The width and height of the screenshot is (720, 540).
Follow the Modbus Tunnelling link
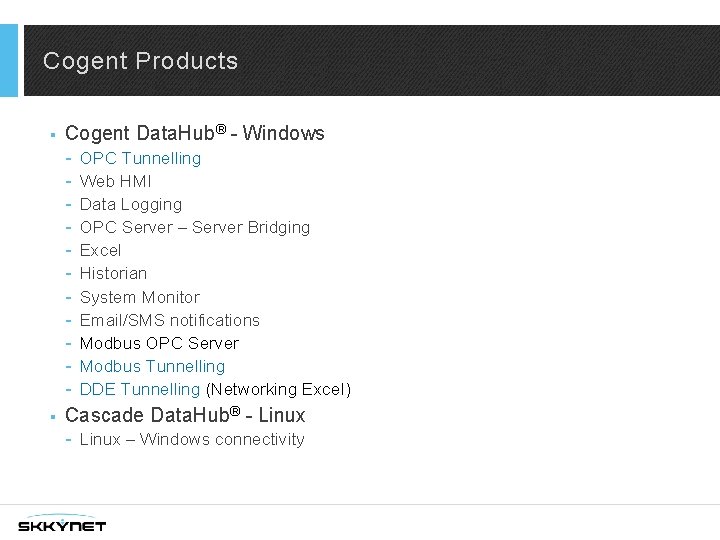point(152,366)
